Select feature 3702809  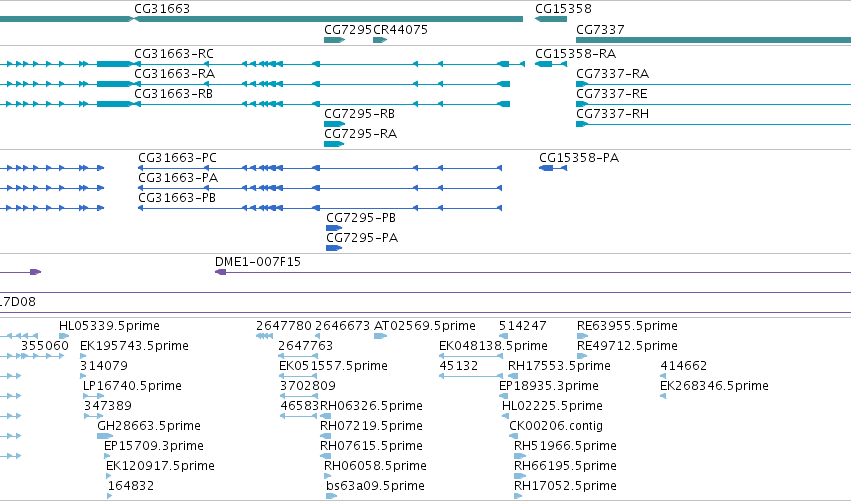pos(308,386)
